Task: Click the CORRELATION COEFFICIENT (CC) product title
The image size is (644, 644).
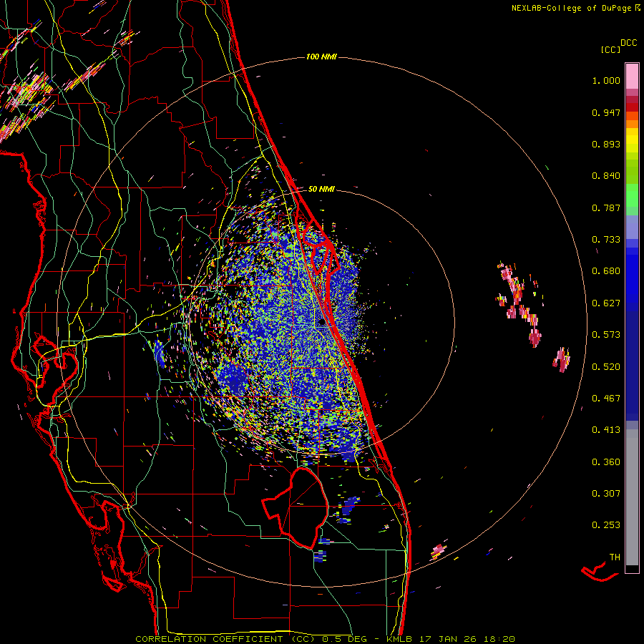Action: 225,639
